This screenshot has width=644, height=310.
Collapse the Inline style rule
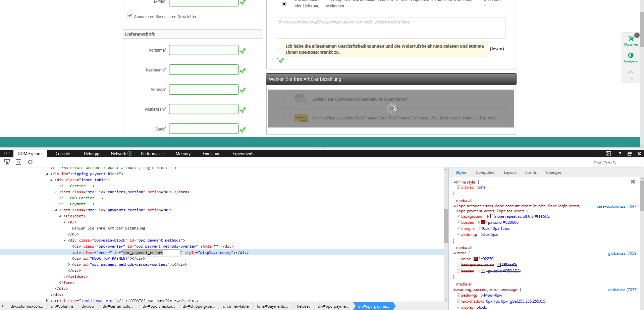pyautogui.click(x=454, y=182)
